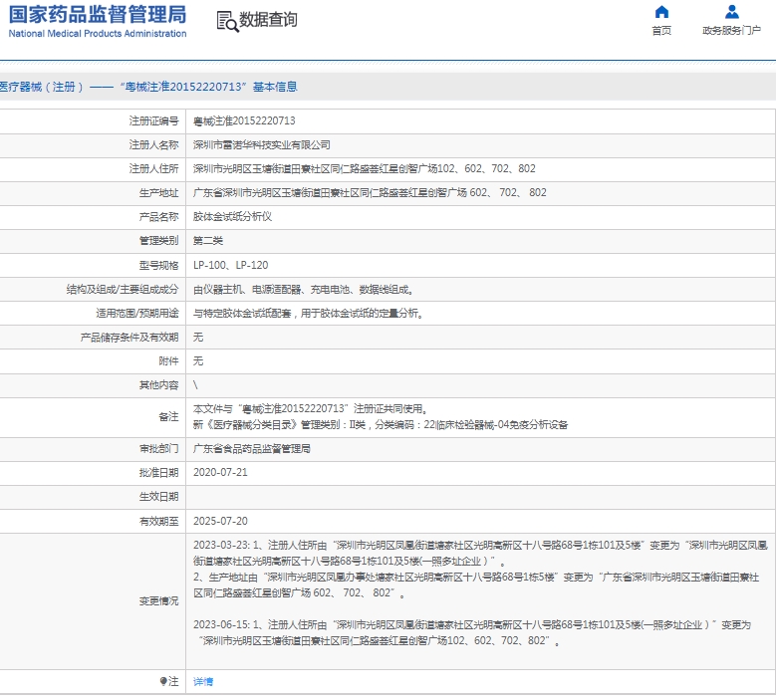Click the 国家药品监督管理局 logo
The image size is (776, 700).
click(98, 15)
